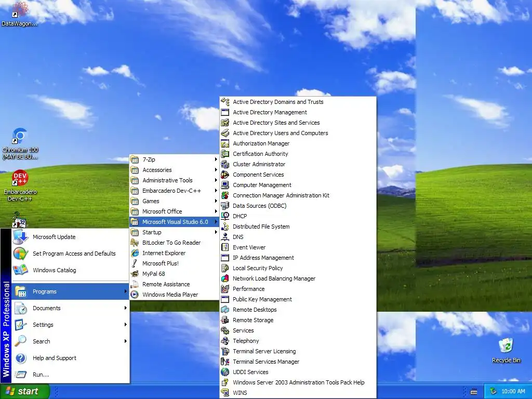Viewport: 532px width, 399px height.
Task: Expand the Accessories submenu arrow
Action: [x=216, y=170]
